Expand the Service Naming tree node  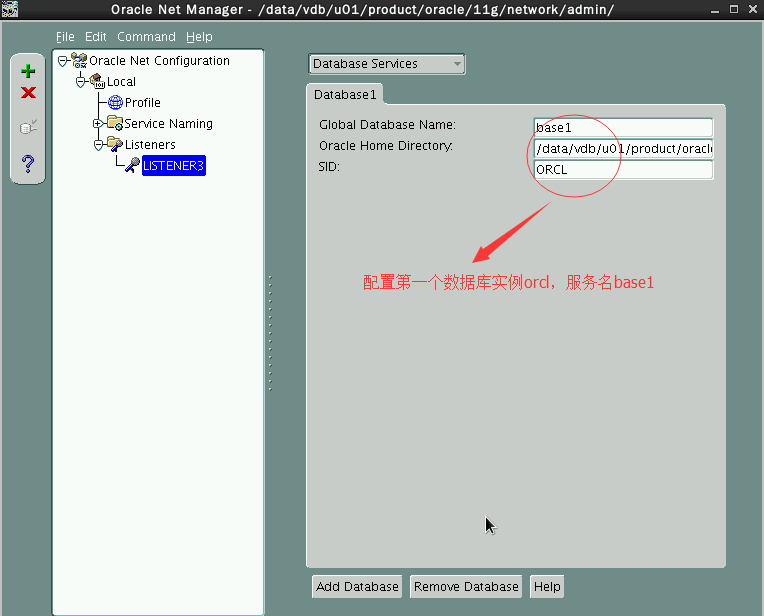[97, 123]
